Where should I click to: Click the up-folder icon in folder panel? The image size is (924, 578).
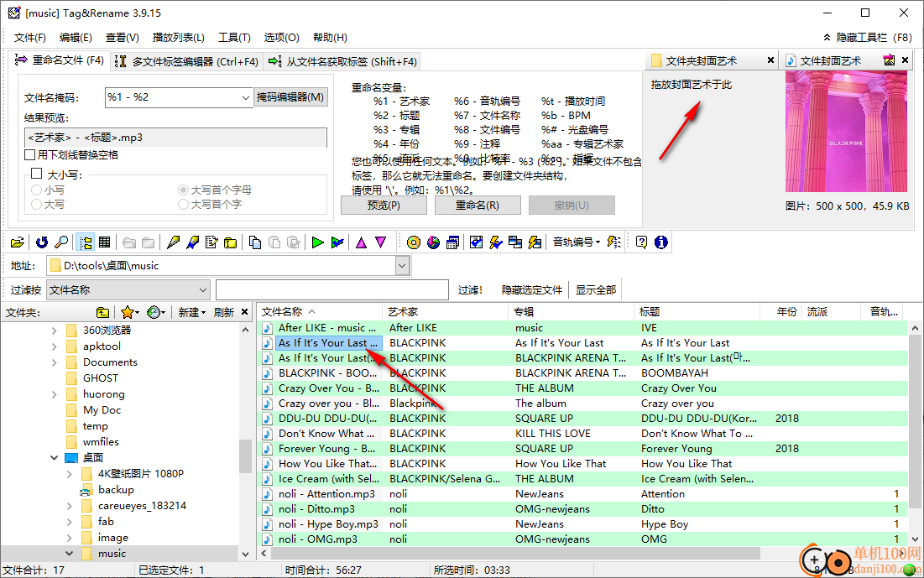click(x=102, y=312)
